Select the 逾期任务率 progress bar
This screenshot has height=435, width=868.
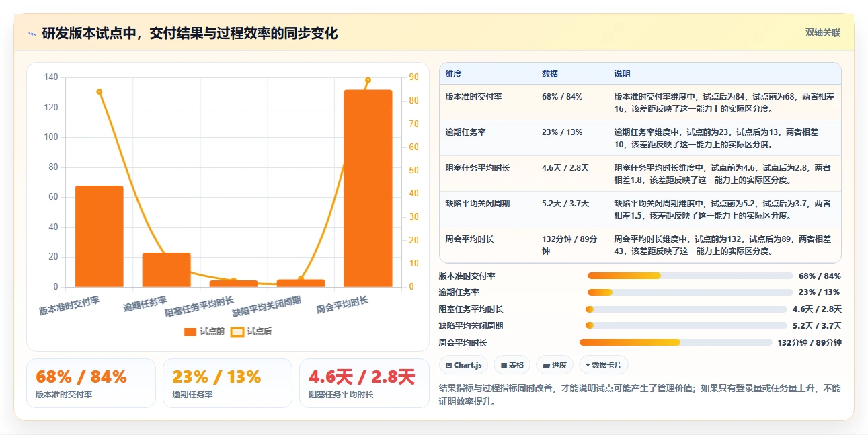tap(691, 292)
